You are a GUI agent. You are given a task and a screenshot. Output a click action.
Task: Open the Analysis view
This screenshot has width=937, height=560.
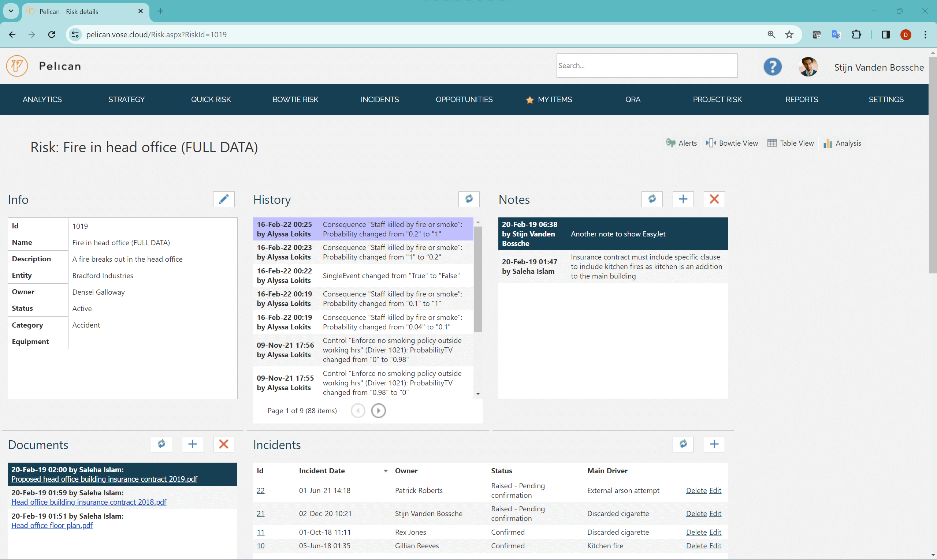point(842,143)
